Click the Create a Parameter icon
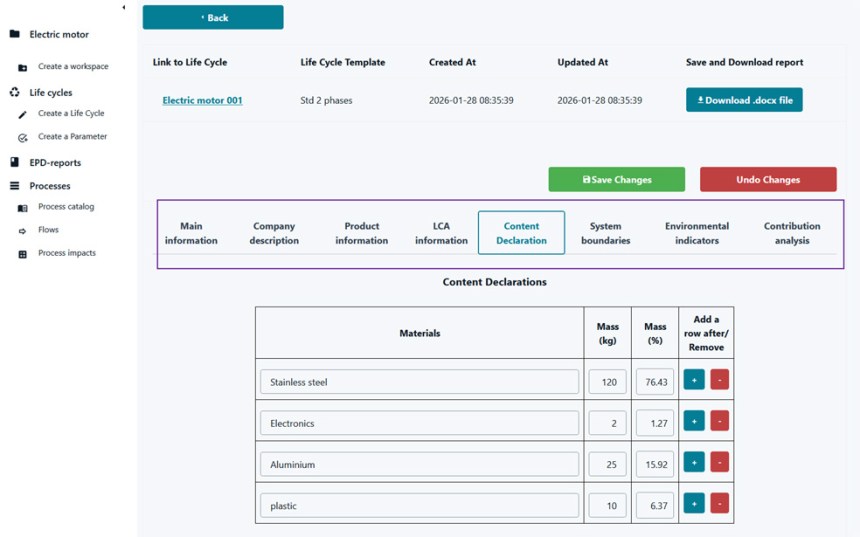Viewport: 860px width, 537px height. tap(23, 137)
